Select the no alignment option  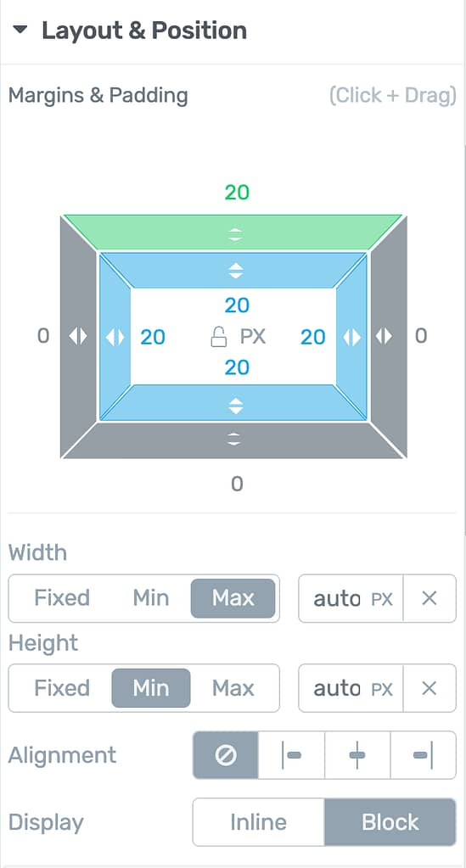(226, 755)
